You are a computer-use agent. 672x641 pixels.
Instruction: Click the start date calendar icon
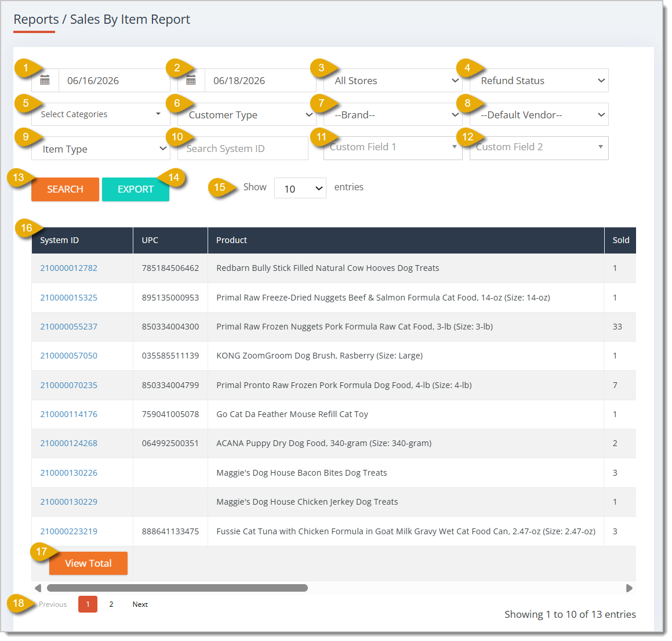click(45, 80)
